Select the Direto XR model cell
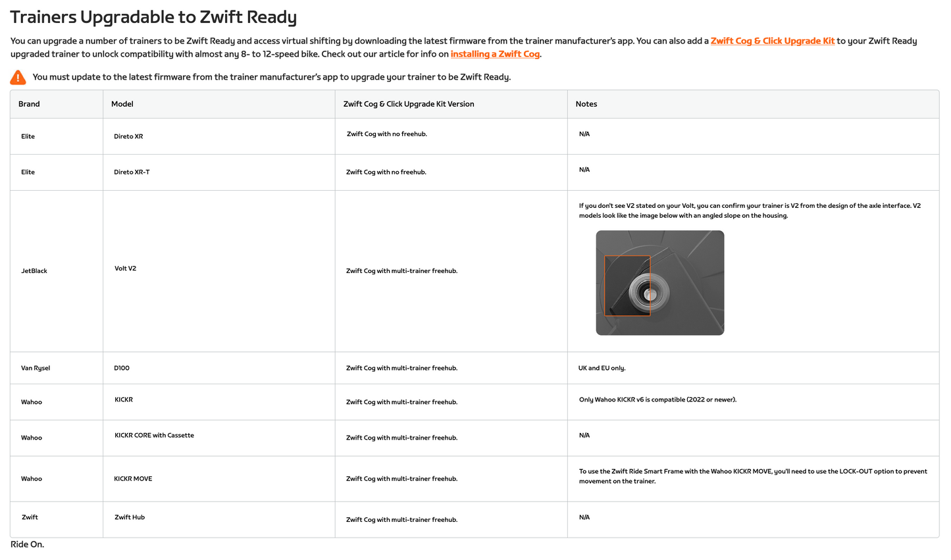 (x=128, y=136)
